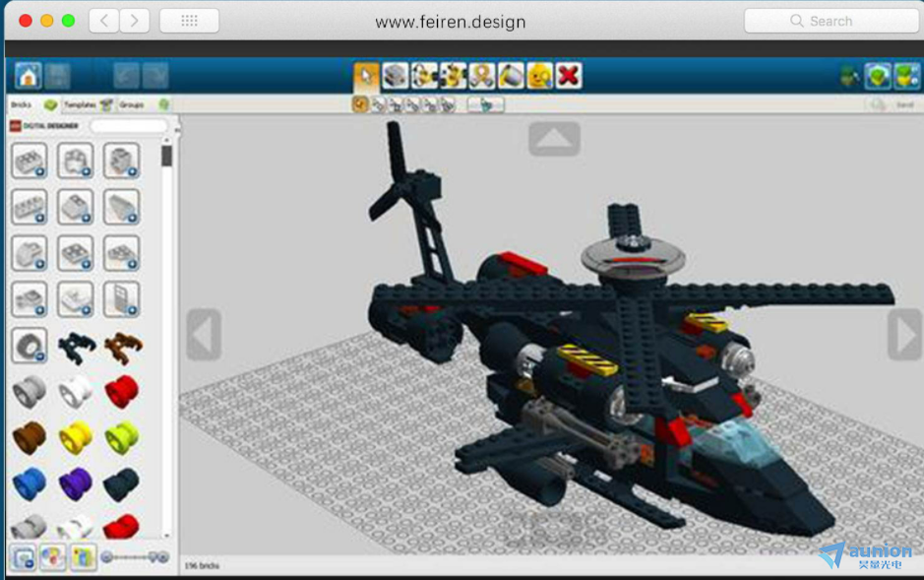This screenshot has width=924, height=580.
Task: Open the Templates tab
Action: coord(88,105)
